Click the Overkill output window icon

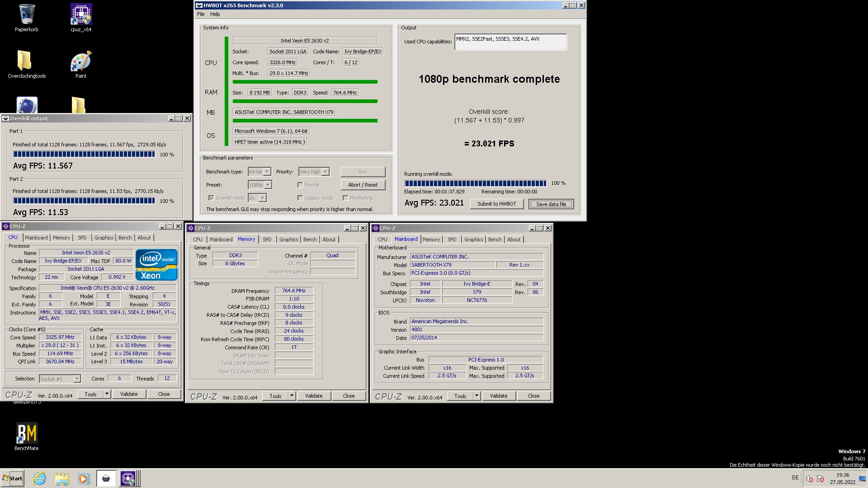pos(6,118)
